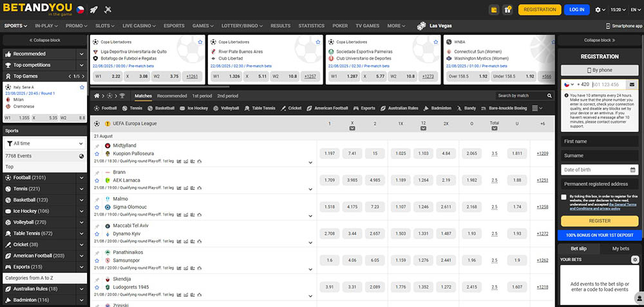Switch to the 1st period tab
Screen dimensions: 644x307
pyautogui.click(x=202, y=96)
